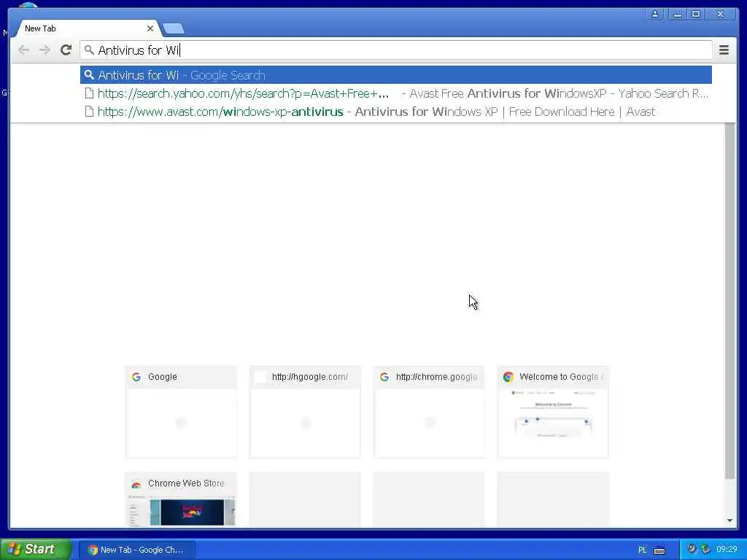Click the Chrome favicon on the Welcome tile
Screen dimensions: 747x560
pos(508,377)
